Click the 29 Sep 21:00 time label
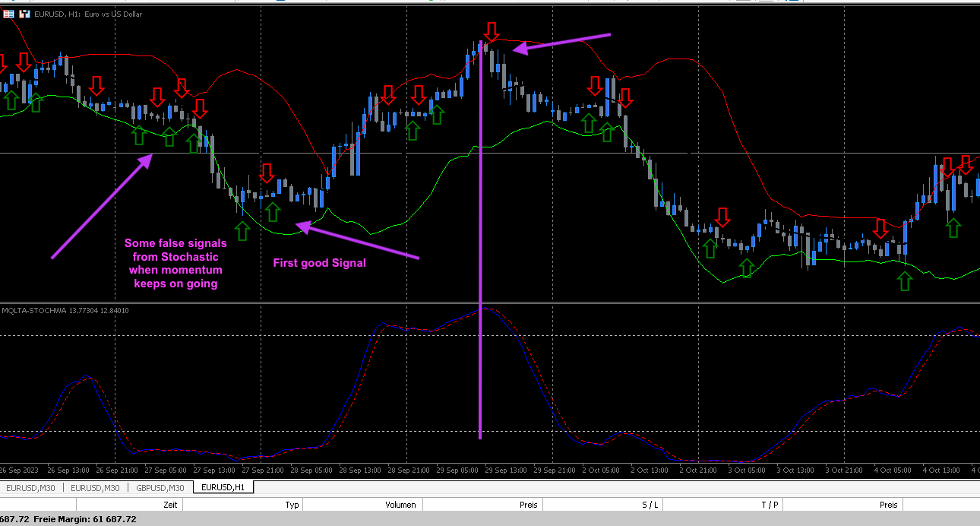 click(555, 471)
